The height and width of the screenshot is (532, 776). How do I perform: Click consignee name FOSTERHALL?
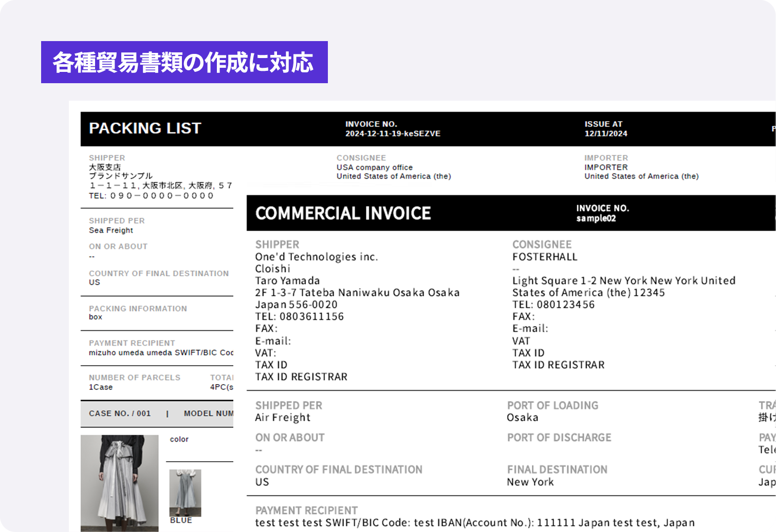point(545,257)
